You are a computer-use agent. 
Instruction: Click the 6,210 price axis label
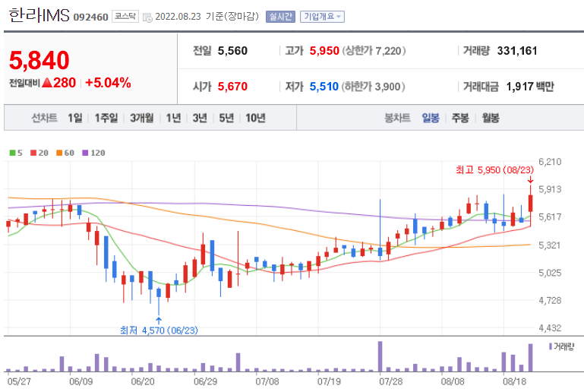(x=550, y=162)
